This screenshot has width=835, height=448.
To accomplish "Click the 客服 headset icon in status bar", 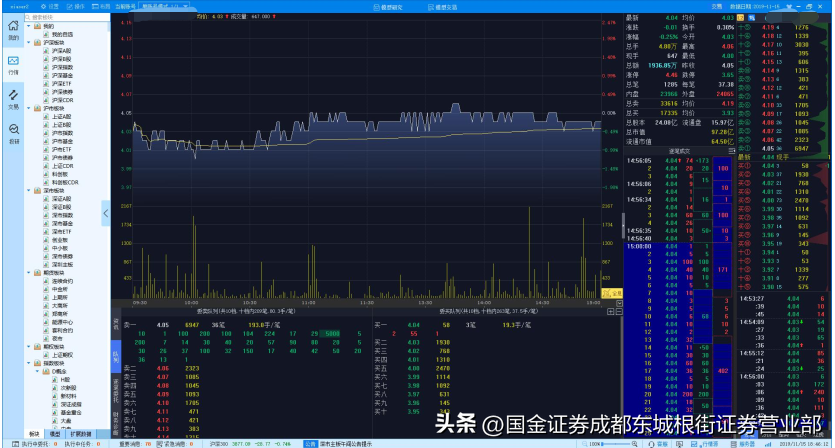I will click(652, 444).
